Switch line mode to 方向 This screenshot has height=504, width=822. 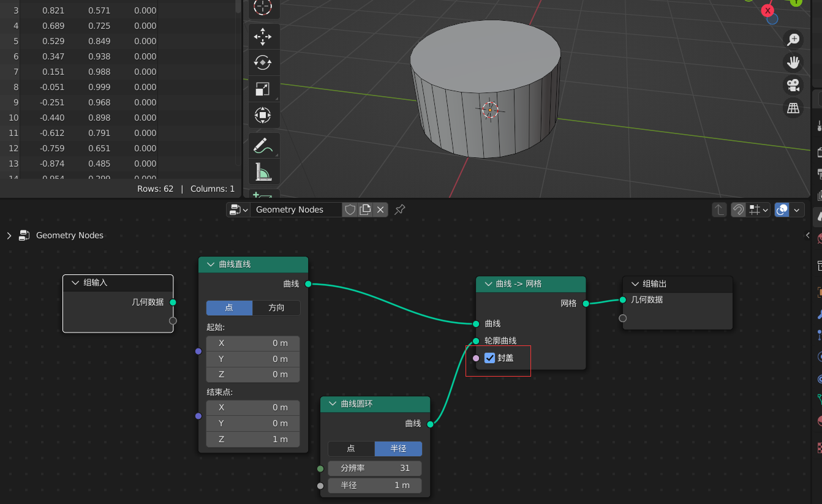pos(276,307)
